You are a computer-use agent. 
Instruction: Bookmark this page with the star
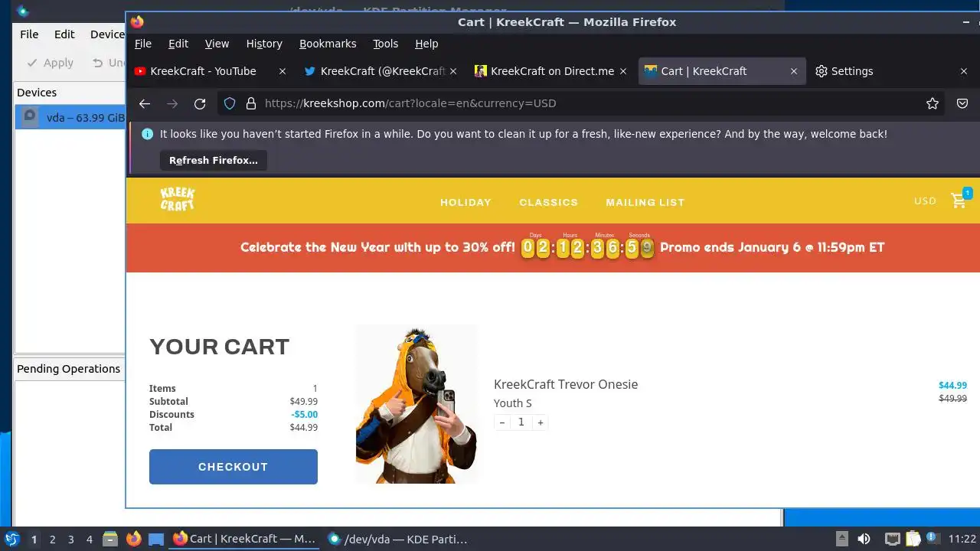click(x=933, y=103)
